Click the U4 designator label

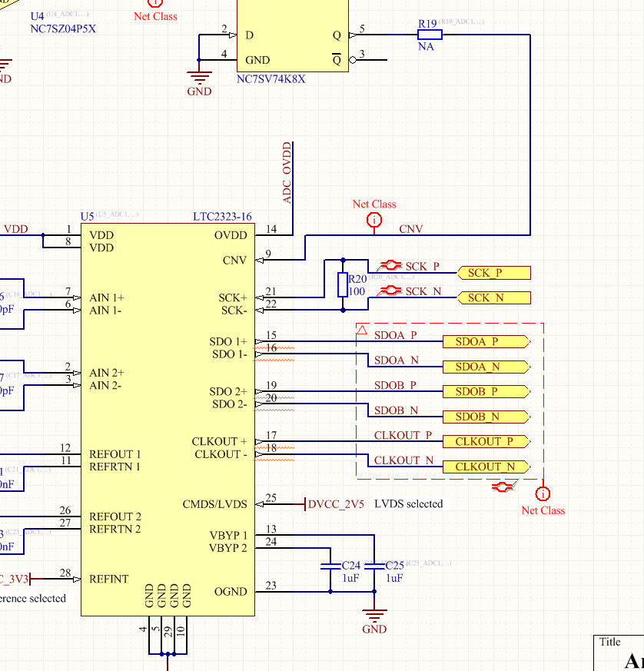(x=37, y=16)
